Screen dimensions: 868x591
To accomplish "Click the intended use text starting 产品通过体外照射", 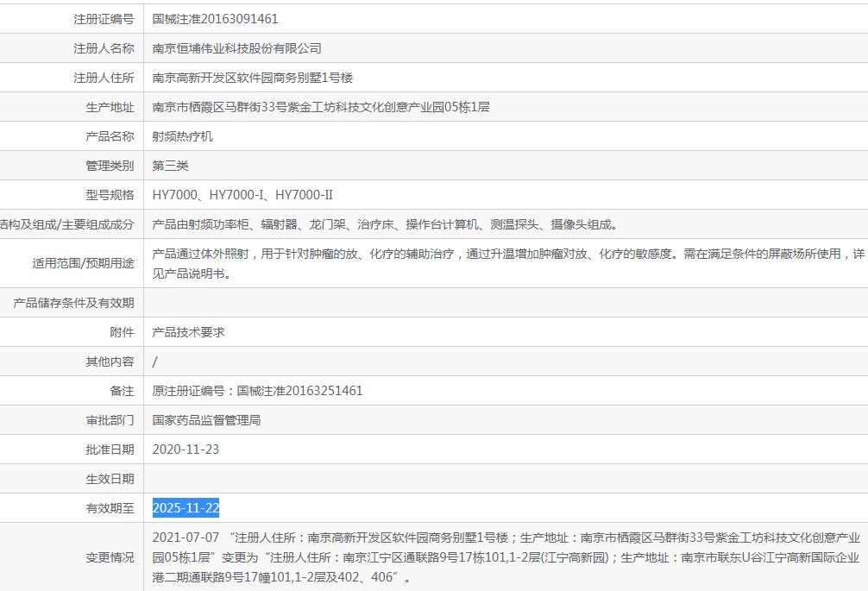I will coord(508,263).
